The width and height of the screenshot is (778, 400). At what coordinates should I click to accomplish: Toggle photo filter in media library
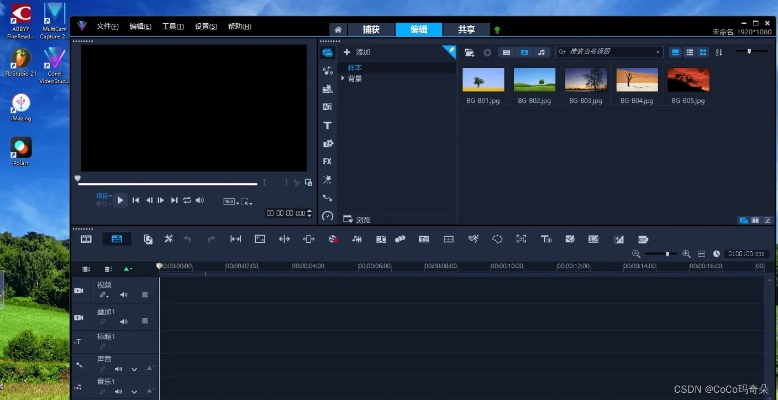coord(523,51)
